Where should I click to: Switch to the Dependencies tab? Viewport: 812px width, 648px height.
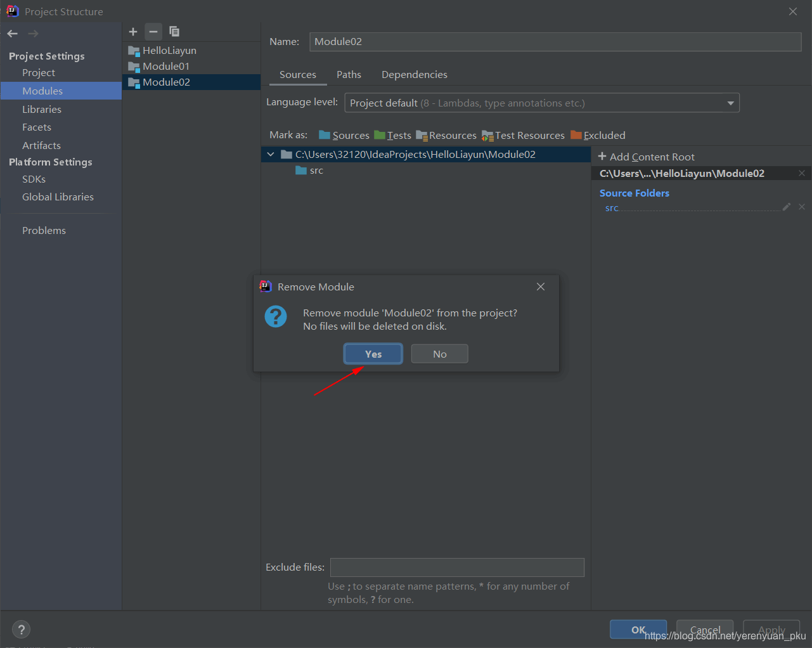(415, 74)
